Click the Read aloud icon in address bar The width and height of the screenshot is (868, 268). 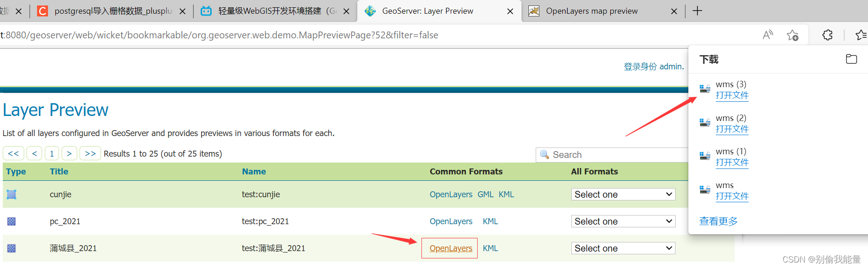pyautogui.click(x=768, y=35)
